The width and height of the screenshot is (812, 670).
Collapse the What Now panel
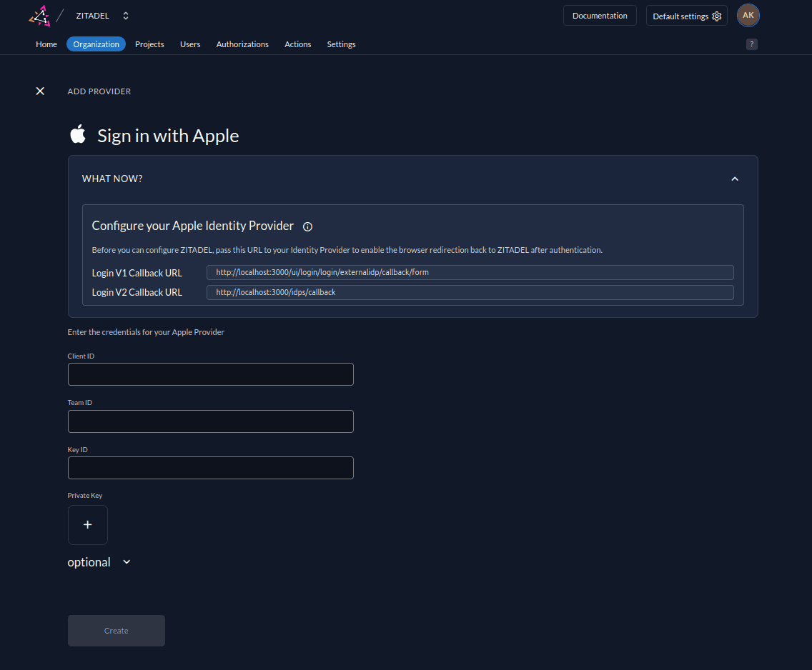pyautogui.click(x=734, y=179)
